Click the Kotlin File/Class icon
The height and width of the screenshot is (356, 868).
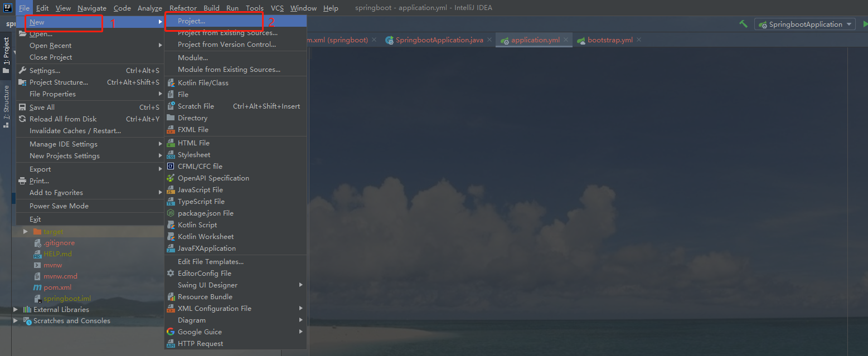pyautogui.click(x=171, y=83)
